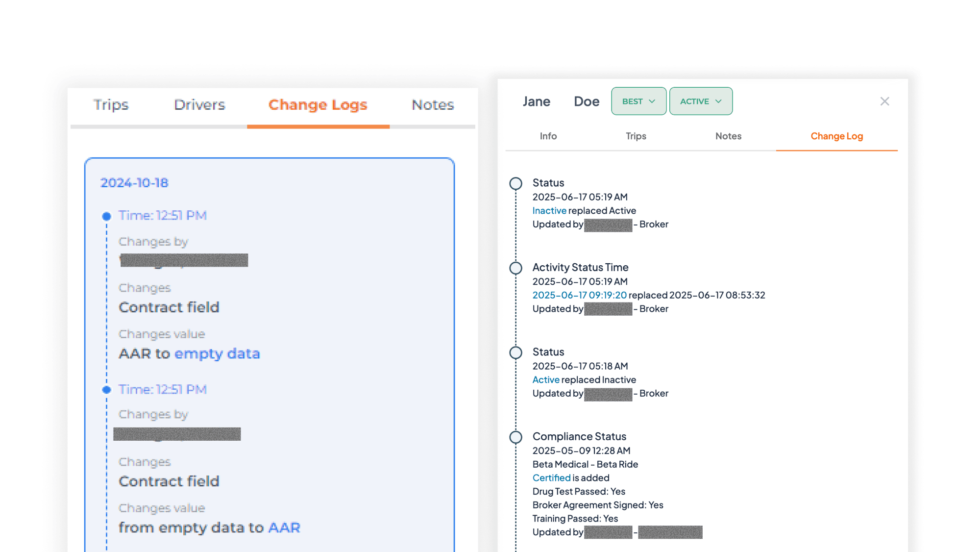Switch to the Info tab
Image resolution: width=980 pixels, height=552 pixels.
point(548,136)
